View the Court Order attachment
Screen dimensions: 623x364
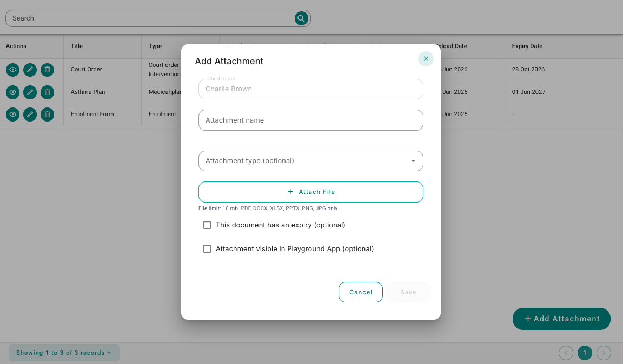click(13, 70)
